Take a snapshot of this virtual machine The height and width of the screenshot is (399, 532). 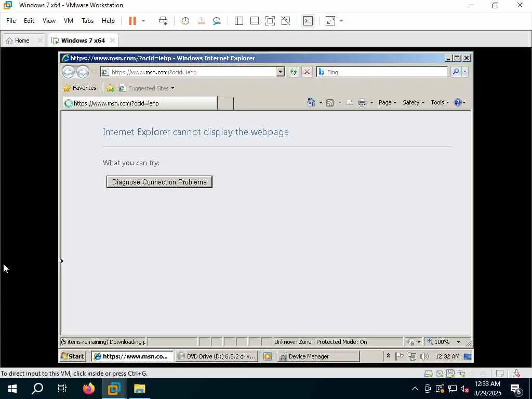(x=185, y=21)
